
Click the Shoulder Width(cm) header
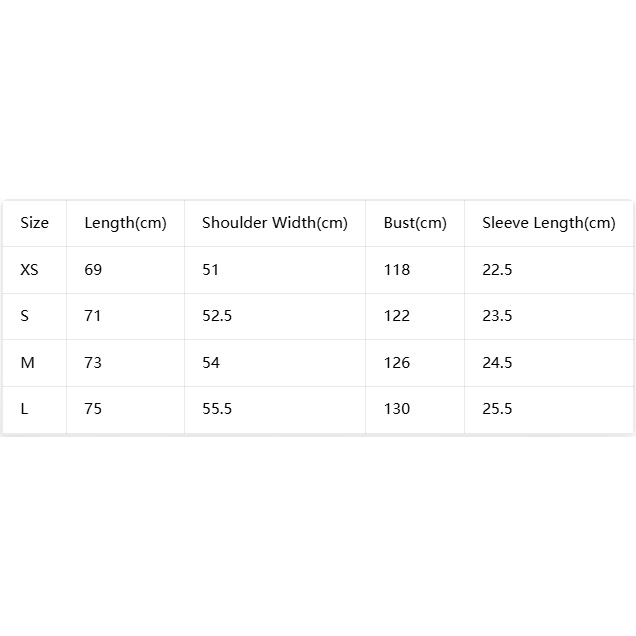275,223
